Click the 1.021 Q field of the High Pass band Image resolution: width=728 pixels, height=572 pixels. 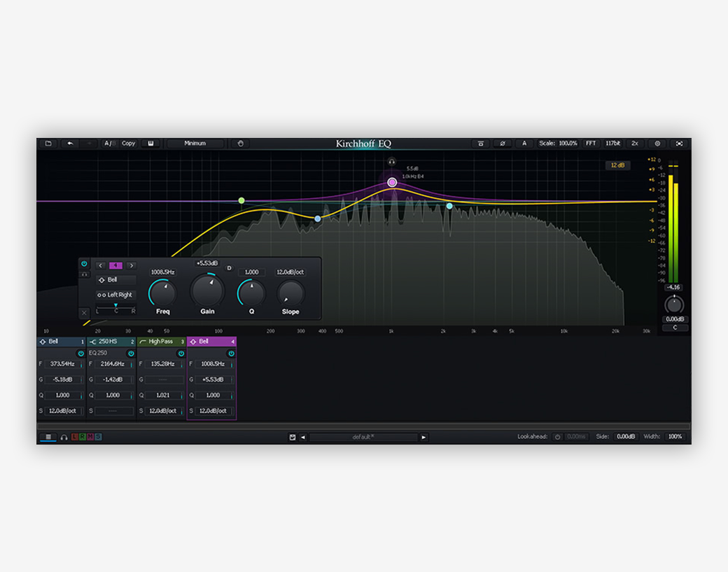[163, 396]
